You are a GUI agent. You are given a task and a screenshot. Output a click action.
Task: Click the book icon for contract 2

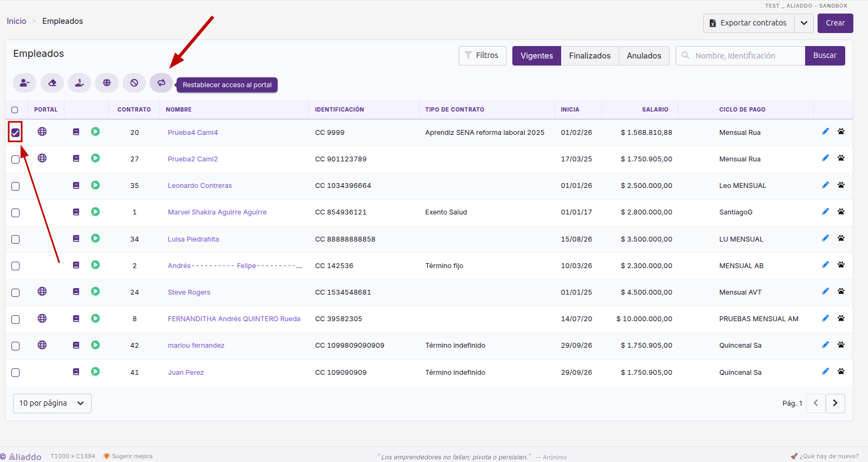coord(76,265)
